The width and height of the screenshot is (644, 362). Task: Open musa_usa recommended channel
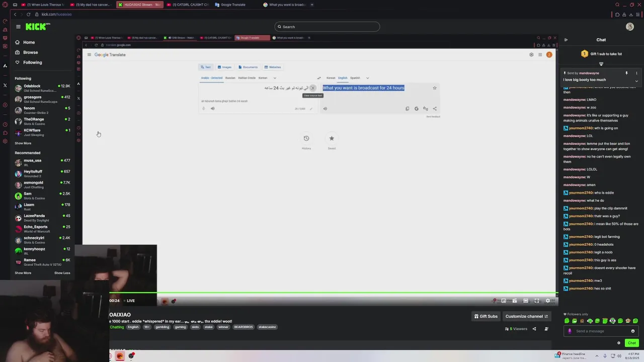(x=42, y=162)
